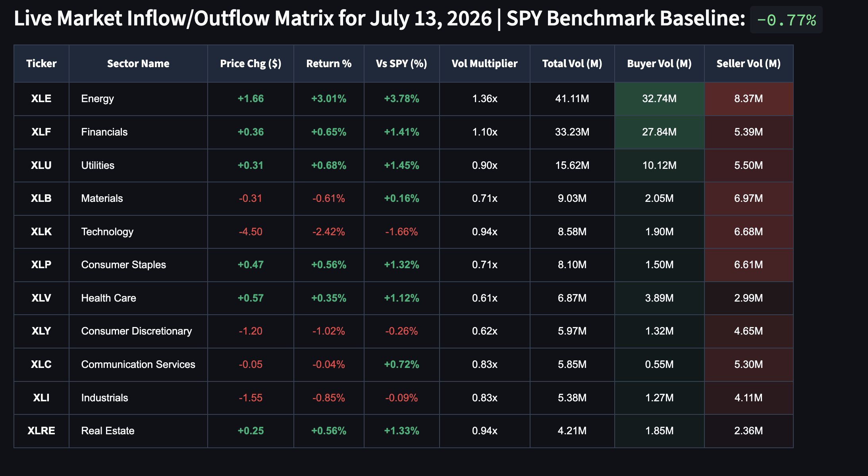Click the Consumer Discretionary sector name
This screenshot has width=868, height=476.
coord(137,331)
